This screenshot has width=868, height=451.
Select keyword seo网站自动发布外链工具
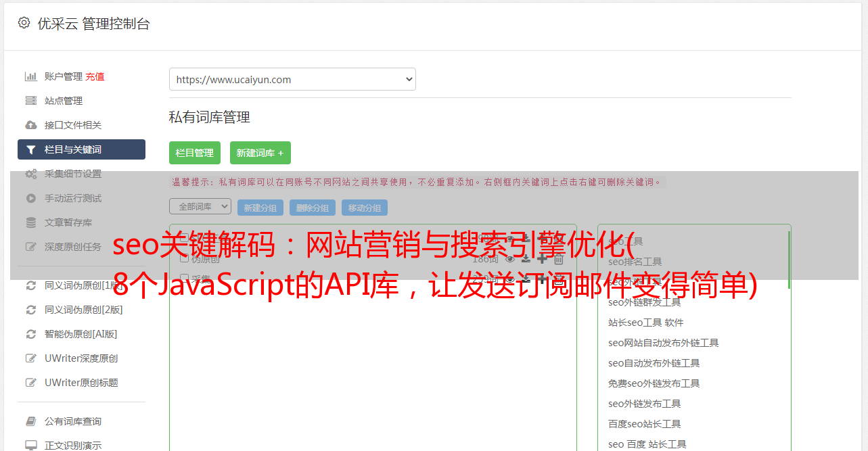tap(663, 343)
